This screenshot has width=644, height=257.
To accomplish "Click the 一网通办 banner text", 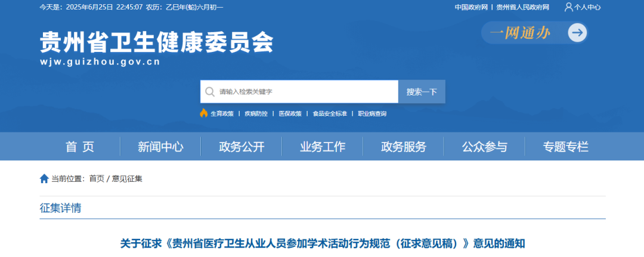I will 520,33.
